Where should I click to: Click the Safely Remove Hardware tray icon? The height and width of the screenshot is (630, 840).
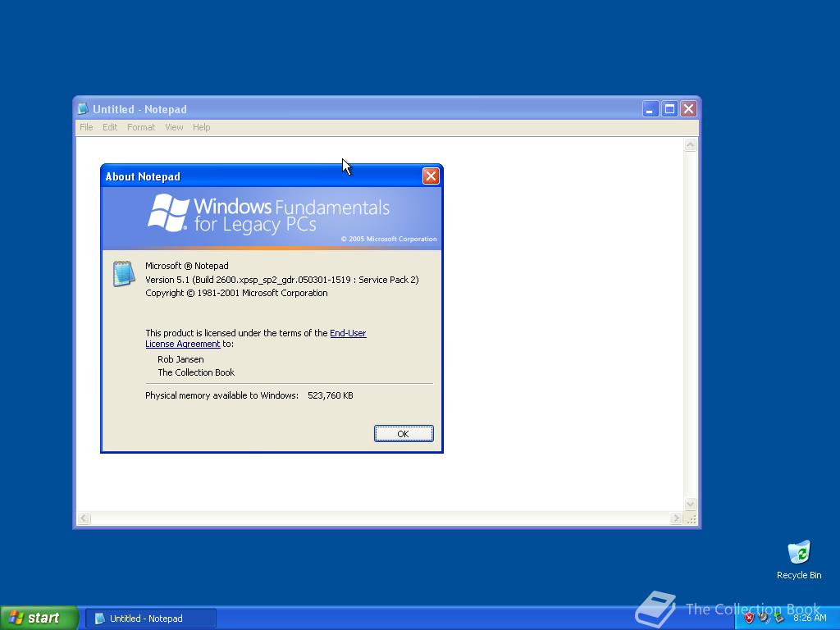779,618
